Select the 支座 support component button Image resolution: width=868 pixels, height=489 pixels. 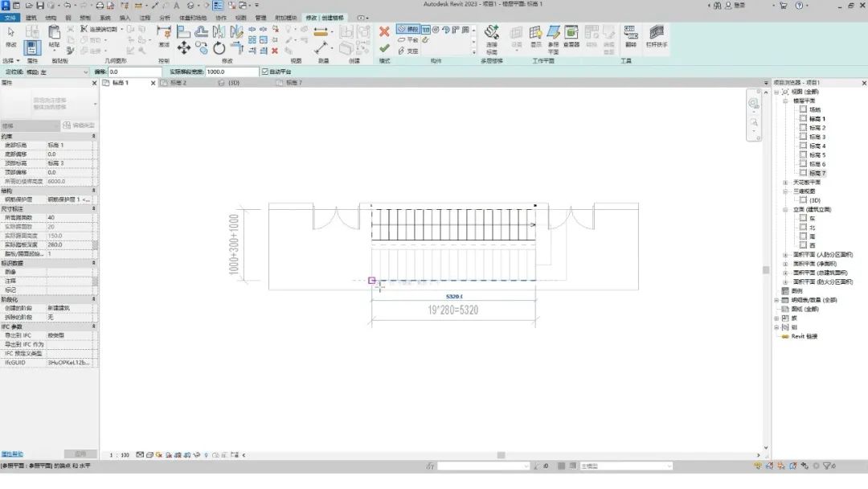[408, 51]
